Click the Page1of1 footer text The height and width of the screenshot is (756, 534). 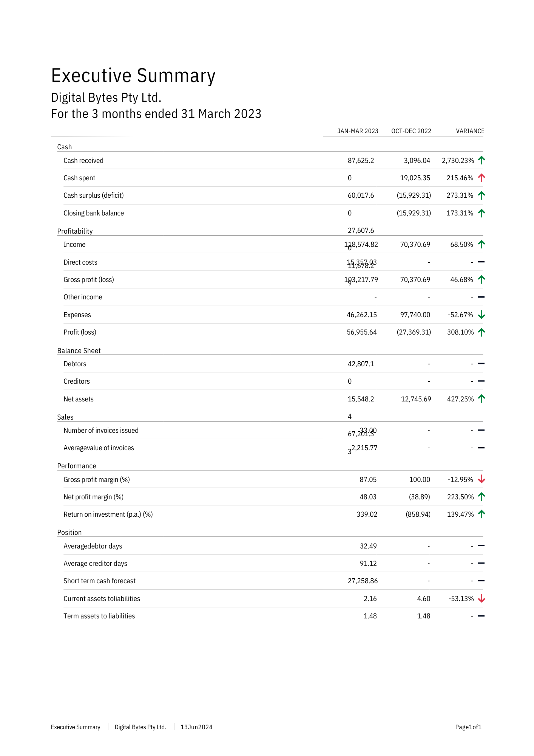pos(468,727)
